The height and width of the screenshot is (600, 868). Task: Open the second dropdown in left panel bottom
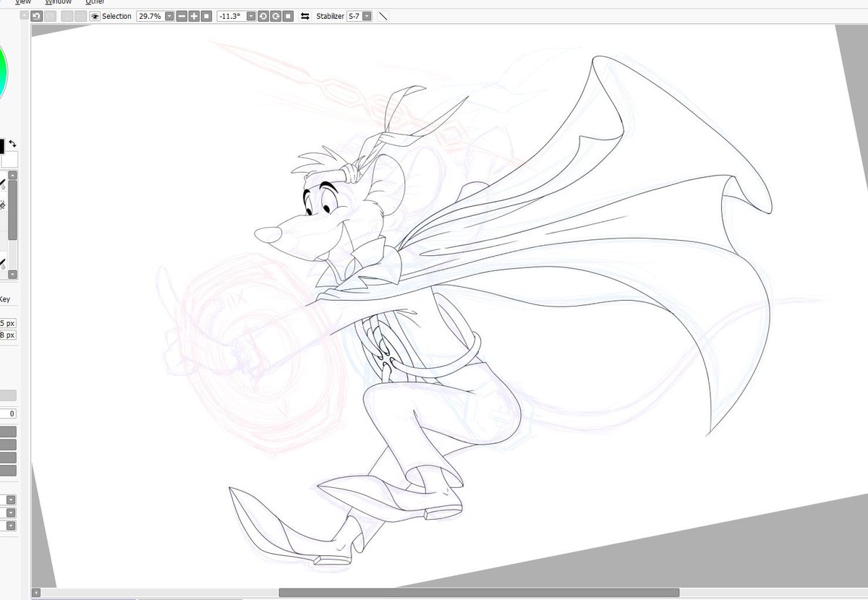click(11, 513)
